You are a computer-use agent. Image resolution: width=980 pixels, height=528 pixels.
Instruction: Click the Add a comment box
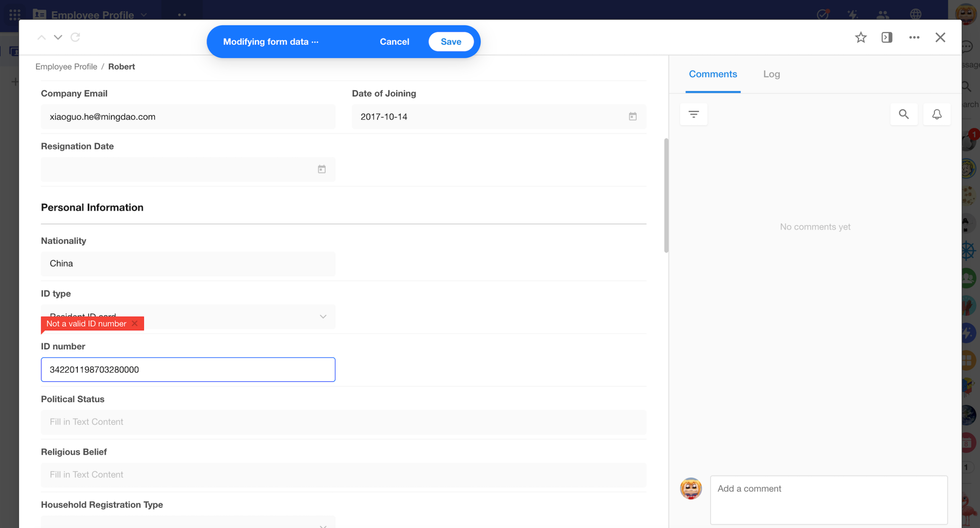828,499
